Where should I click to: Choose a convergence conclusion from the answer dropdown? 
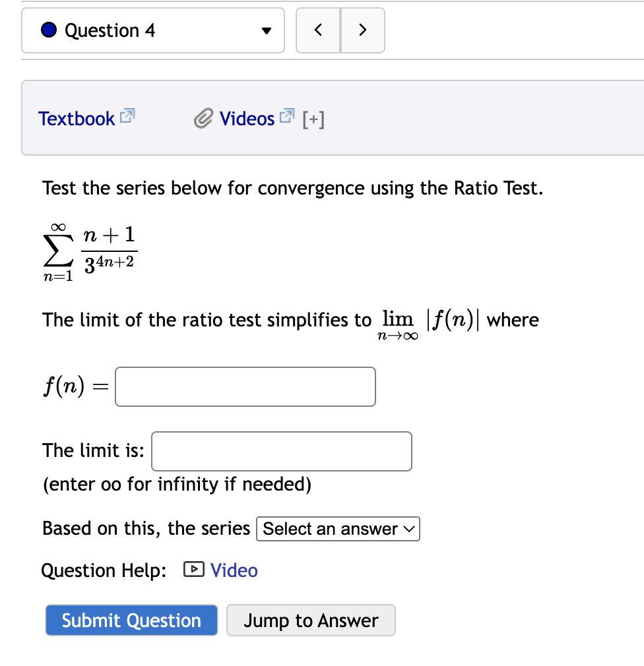tap(337, 528)
